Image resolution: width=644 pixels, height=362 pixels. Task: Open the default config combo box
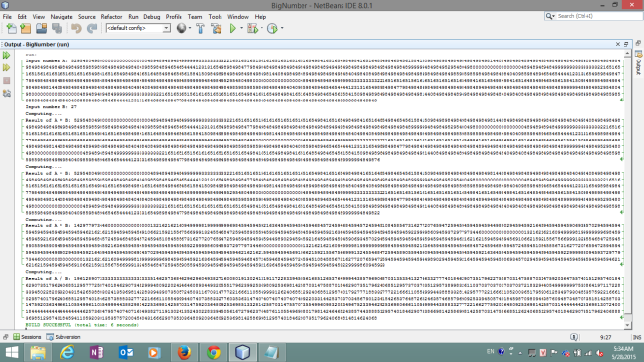(139, 28)
